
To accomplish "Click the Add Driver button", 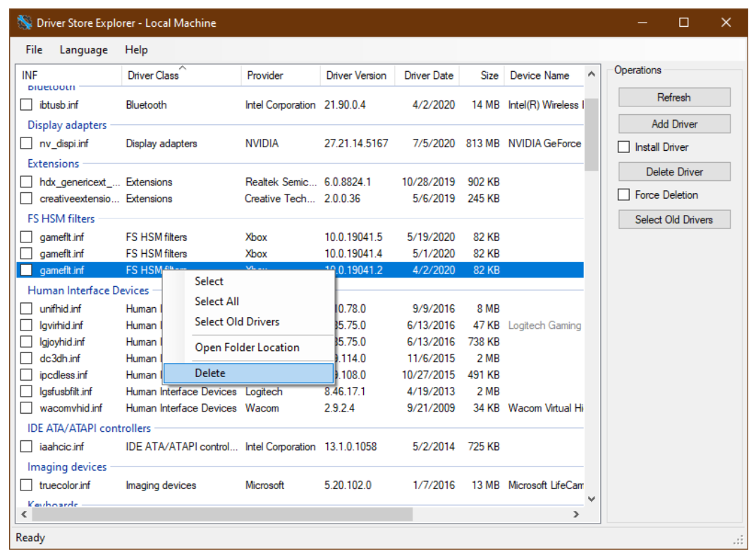I will [674, 124].
